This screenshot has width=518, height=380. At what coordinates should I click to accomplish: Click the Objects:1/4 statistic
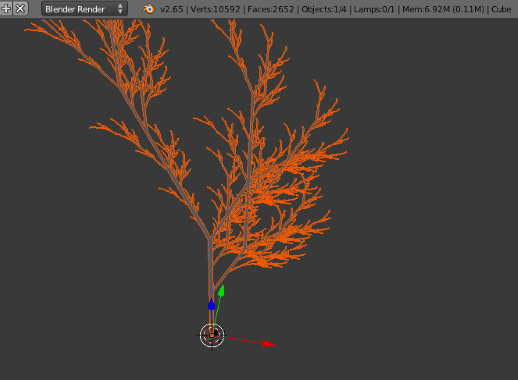click(324, 9)
